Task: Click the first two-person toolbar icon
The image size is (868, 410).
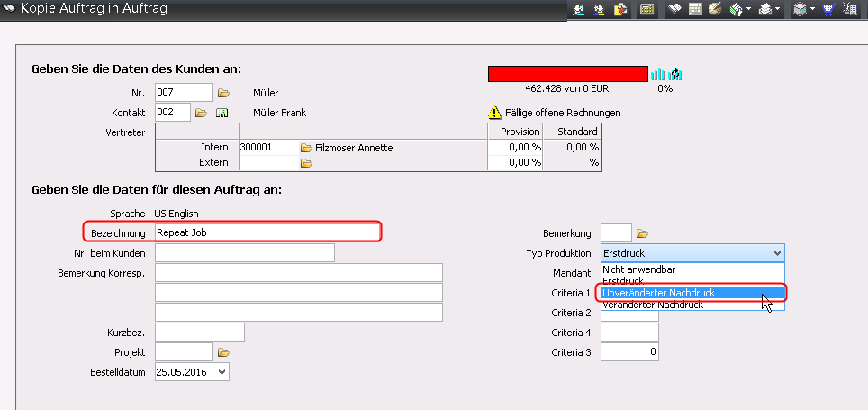Action: [580, 9]
